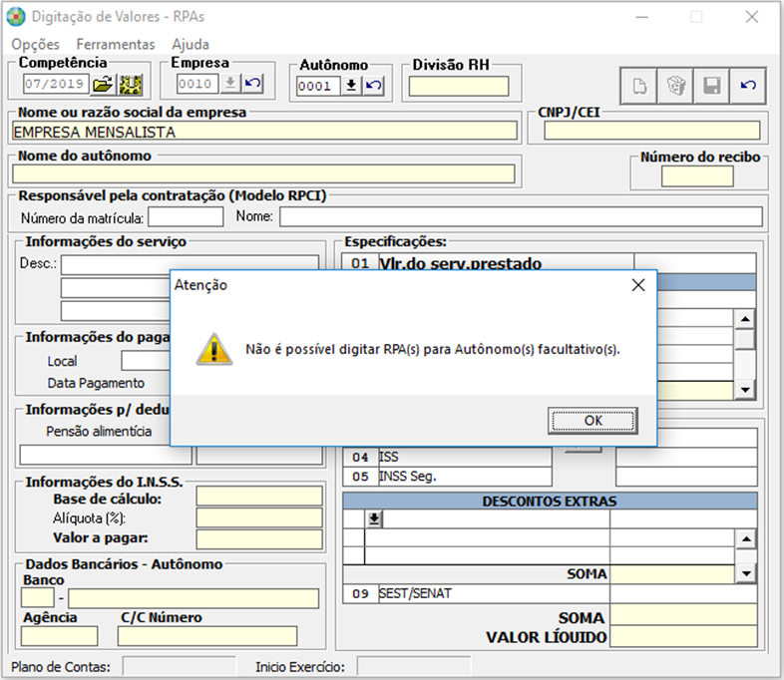The width and height of the screenshot is (784, 680).
Task: Click the Descontos Extras scroll up arrow
Action: (746, 538)
